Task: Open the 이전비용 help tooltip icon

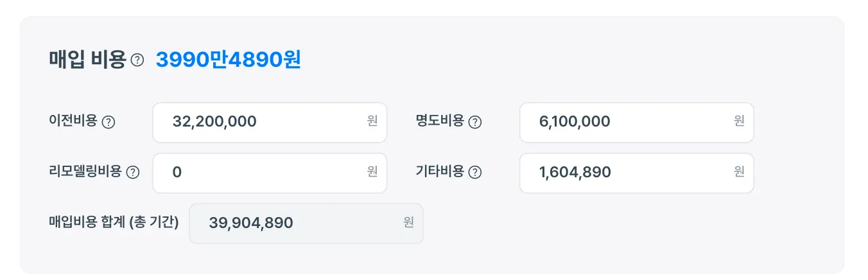Action: (x=108, y=122)
